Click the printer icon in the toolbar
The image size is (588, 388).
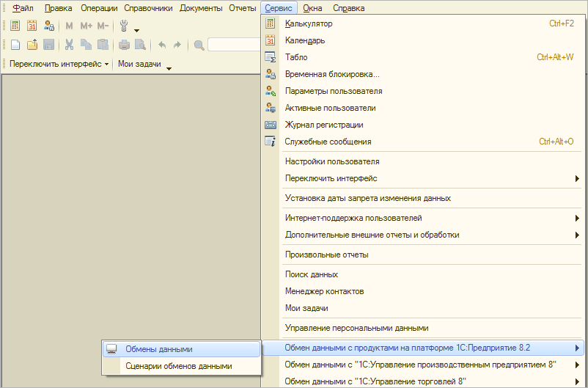124,45
